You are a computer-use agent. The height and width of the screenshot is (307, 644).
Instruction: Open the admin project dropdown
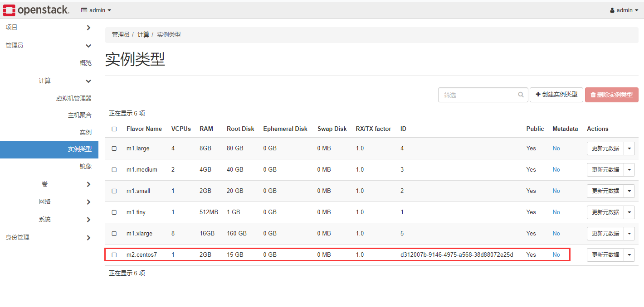(x=96, y=10)
